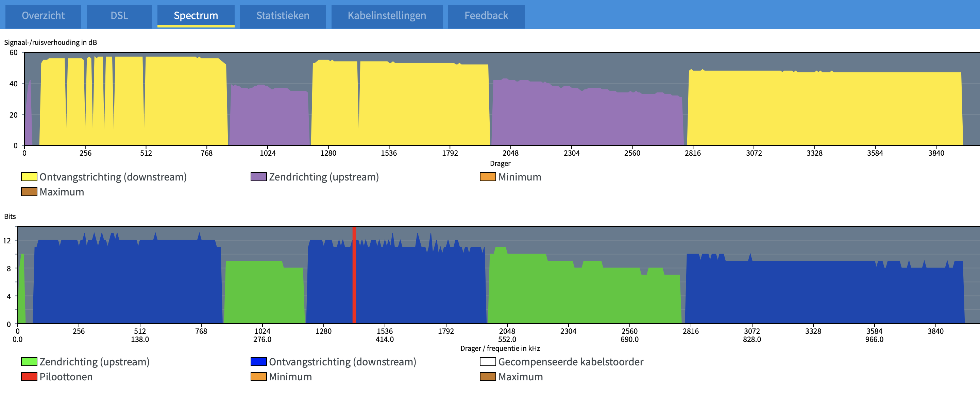The image size is (980, 397).
Task: Go to Kabelinstellingen tab
Action: pyautogui.click(x=387, y=16)
